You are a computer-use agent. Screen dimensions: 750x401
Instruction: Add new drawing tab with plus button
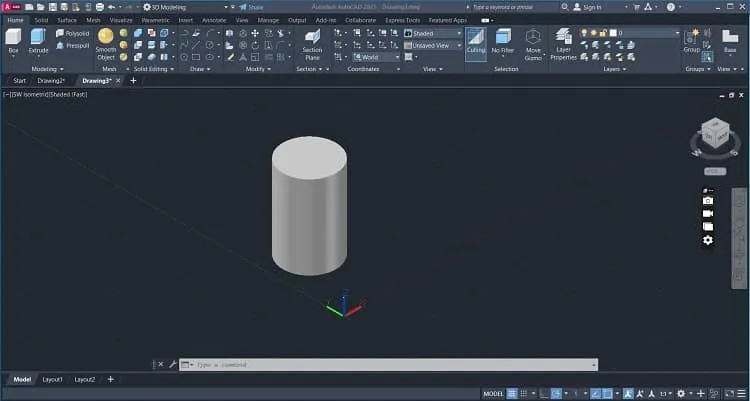(133, 81)
